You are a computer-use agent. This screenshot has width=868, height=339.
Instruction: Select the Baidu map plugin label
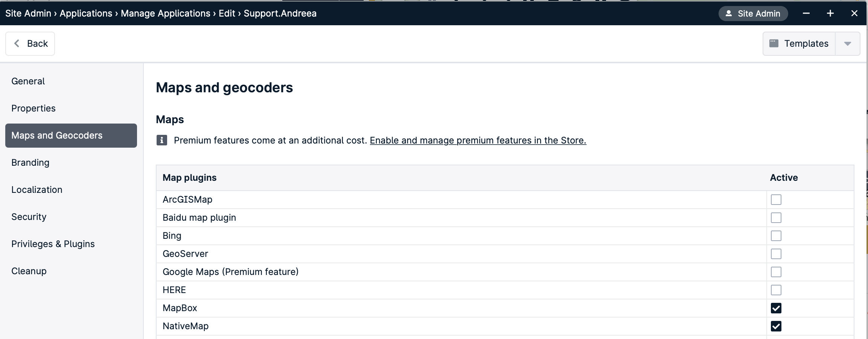pos(199,218)
